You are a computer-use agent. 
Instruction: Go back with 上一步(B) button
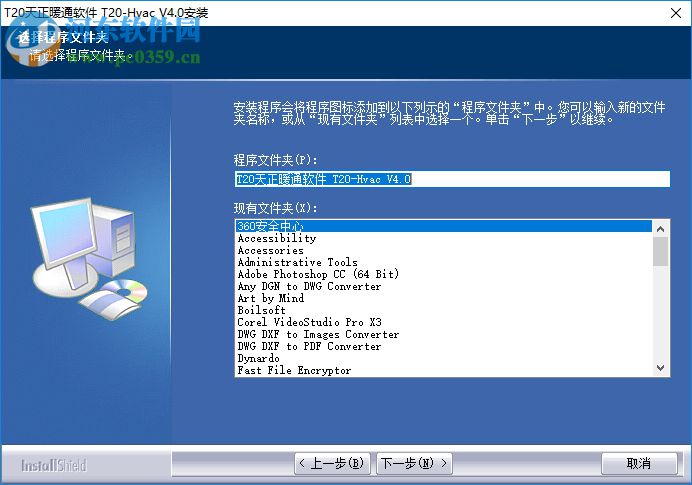pos(332,463)
